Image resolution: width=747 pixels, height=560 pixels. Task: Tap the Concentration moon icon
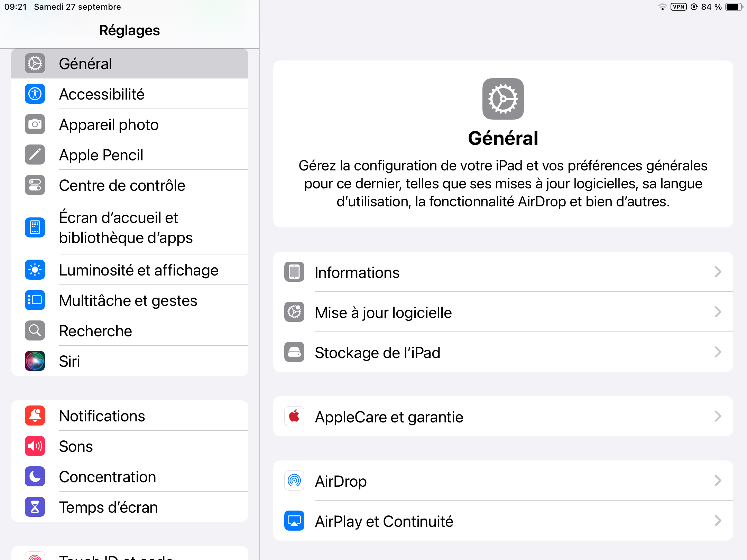click(35, 476)
